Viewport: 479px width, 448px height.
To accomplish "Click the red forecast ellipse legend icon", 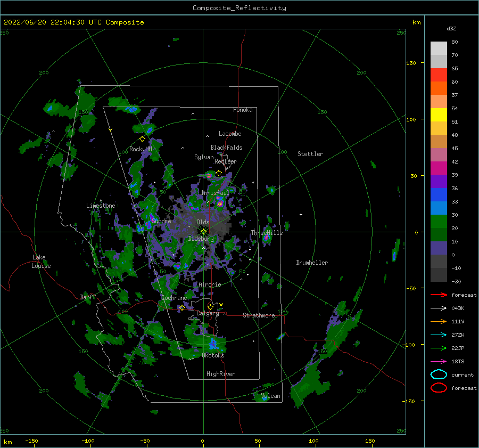I will [x=439, y=388].
